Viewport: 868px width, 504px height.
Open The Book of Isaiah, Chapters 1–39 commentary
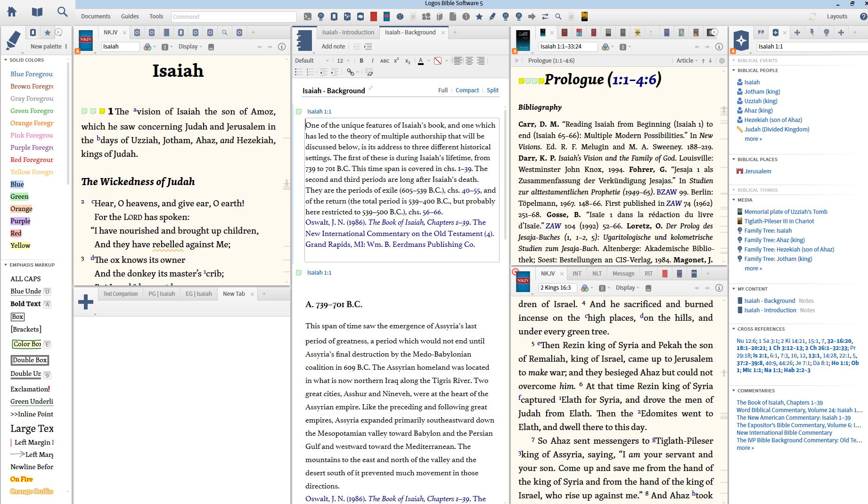tap(779, 403)
